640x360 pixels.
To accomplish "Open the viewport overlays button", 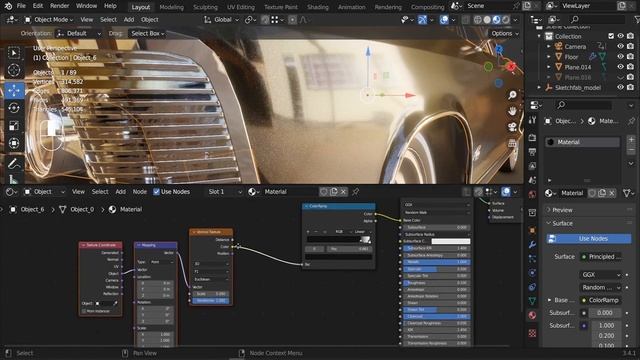I will click(444, 20).
